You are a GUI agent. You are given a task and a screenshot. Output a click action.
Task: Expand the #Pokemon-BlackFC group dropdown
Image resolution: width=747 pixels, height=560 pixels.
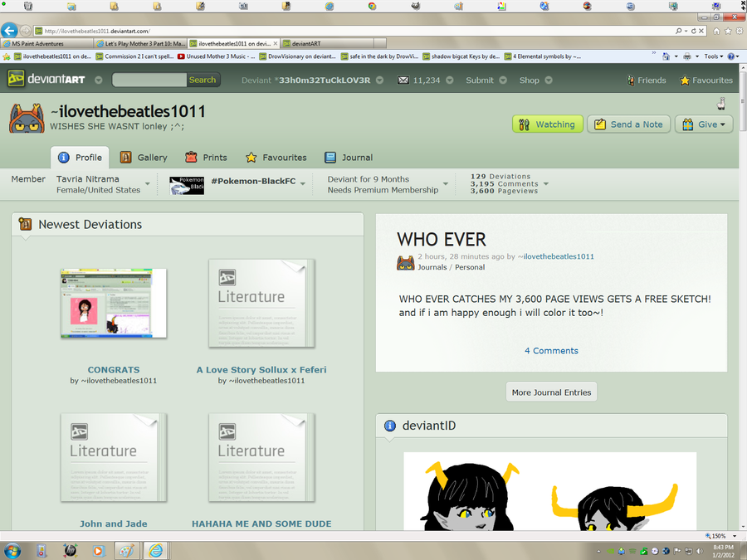[x=302, y=184]
